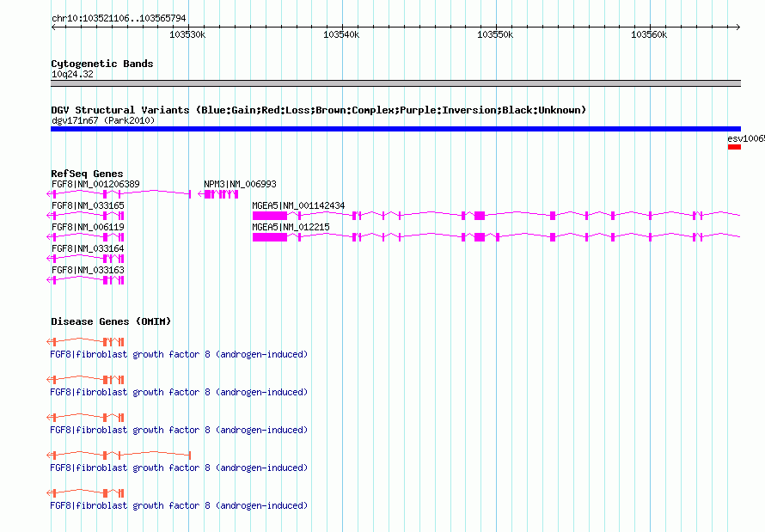The height and width of the screenshot is (532, 765).
Task: Click the FGF8 NM_033163 gene model glyph
Action: (x=85, y=280)
